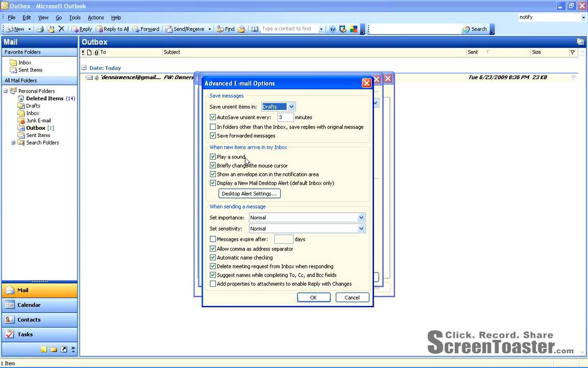The image size is (588, 368).
Task: Enable save replies with original message
Action: (x=213, y=127)
